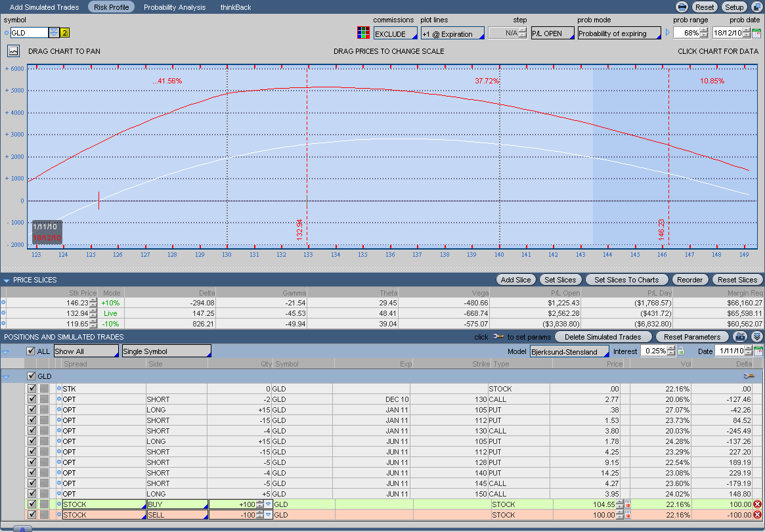Image resolution: width=765 pixels, height=532 pixels.
Task: Click the Add Slice button
Action: tap(515, 280)
